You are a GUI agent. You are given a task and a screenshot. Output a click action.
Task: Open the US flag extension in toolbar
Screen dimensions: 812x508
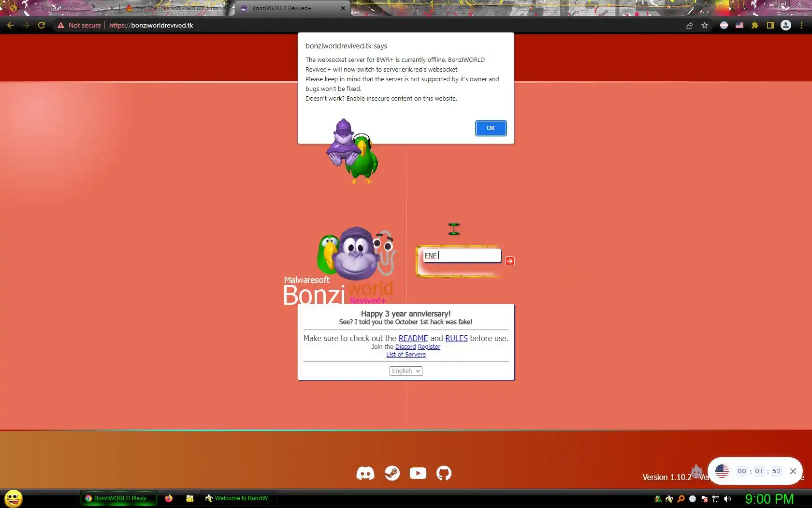pos(739,25)
